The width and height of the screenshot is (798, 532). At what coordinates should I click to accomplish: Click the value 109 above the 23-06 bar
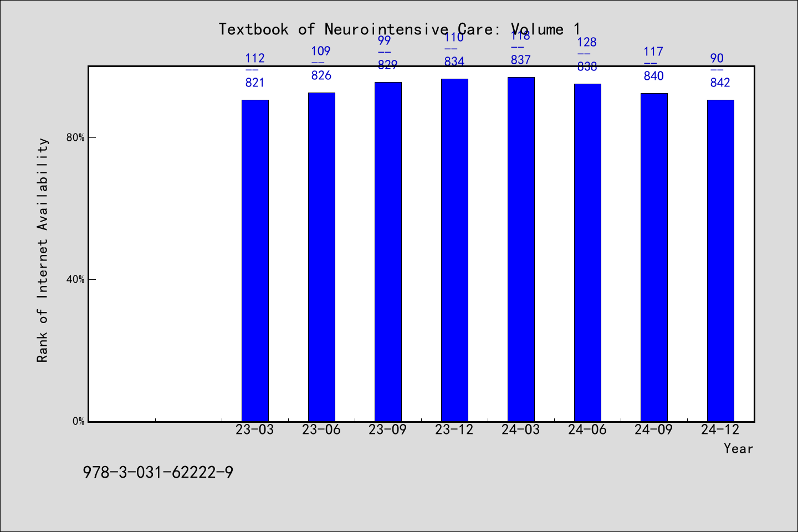321,51
